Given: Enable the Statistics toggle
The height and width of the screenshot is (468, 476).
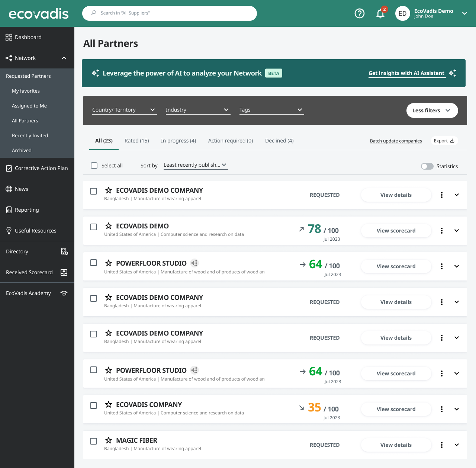Looking at the screenshot, I should 427,166.
